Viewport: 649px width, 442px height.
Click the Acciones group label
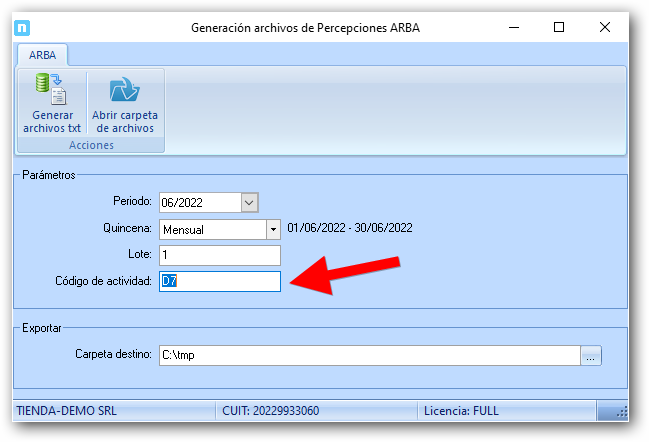[91, 145]
